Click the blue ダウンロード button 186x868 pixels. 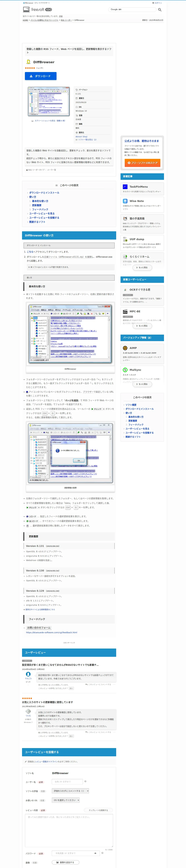(41, 76)
